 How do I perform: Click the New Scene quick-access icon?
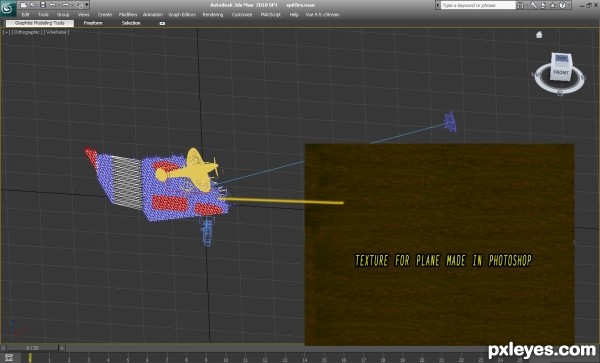pos(24,5)
